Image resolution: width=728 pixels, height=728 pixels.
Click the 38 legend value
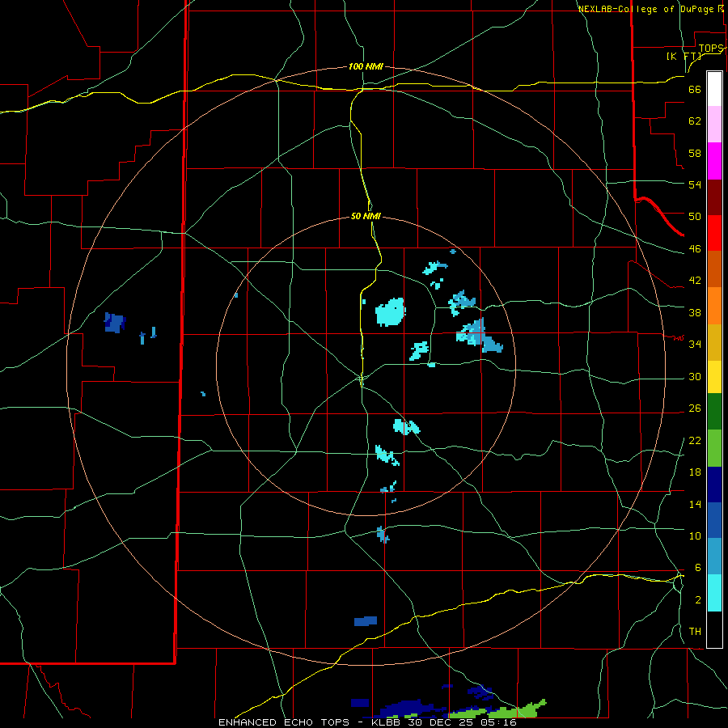pos(695,312)
